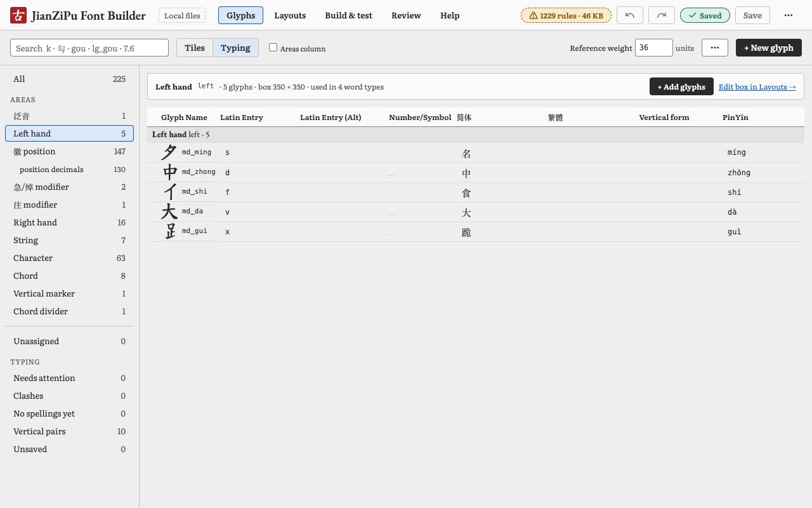Open the top-right ellipsis menu

[x=789, y=15]
